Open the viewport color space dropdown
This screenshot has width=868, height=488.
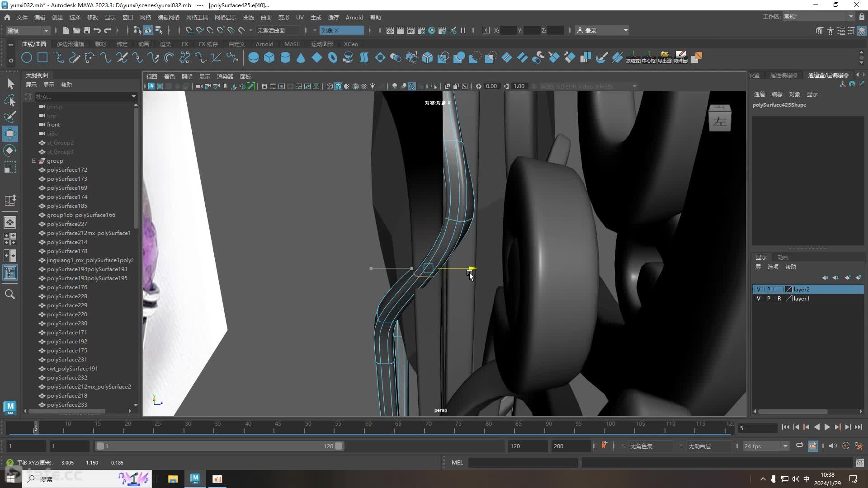(589, 86)
